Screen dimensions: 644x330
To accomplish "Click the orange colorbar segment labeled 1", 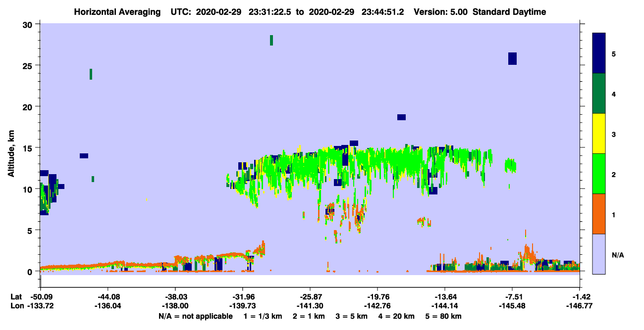I will (599, 213).
